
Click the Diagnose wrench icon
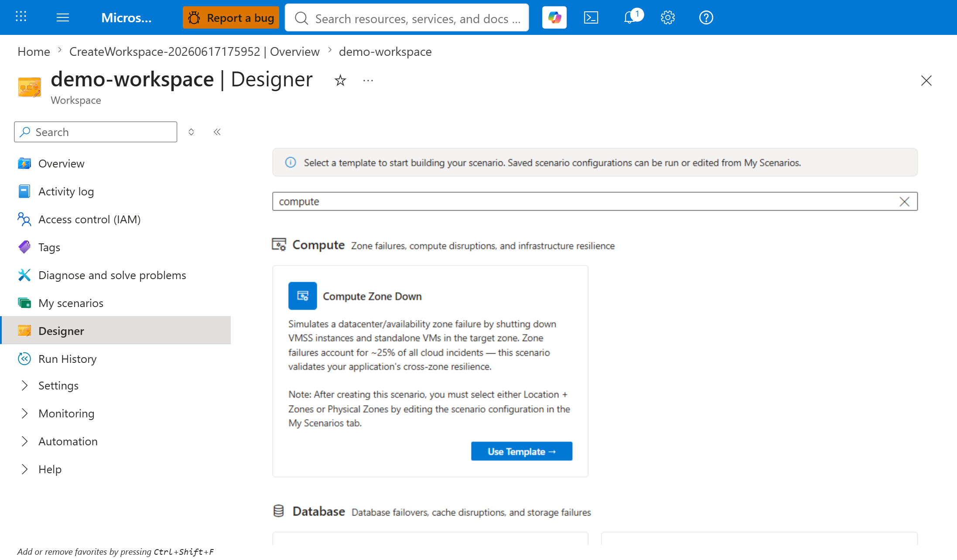point(24,275)
